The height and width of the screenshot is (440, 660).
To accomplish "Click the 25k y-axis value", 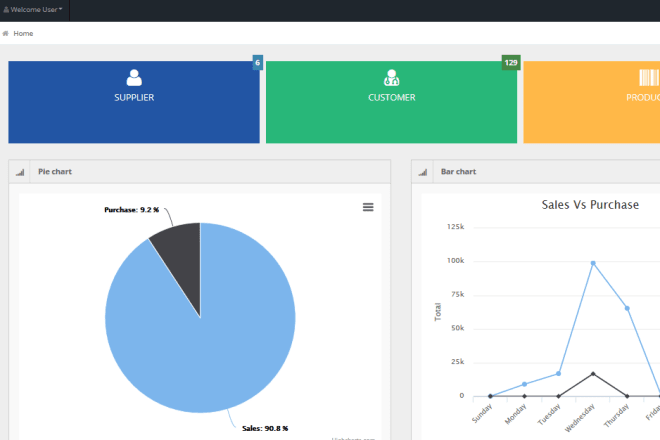I will [x=458, y=362].
